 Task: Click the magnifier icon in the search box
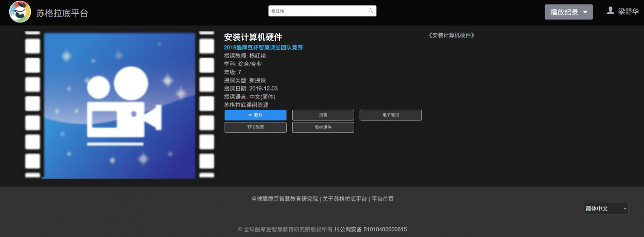click(371, 11)
